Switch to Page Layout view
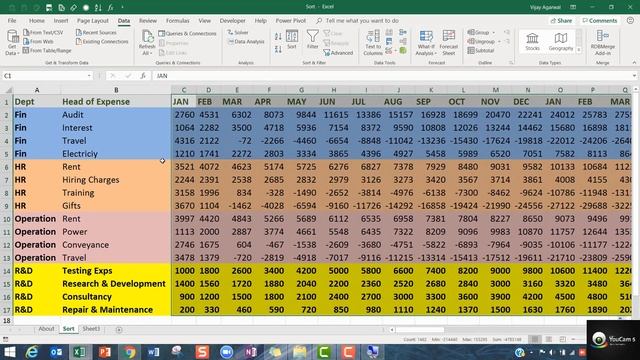The image size is (640, 360). click(549, 339)
